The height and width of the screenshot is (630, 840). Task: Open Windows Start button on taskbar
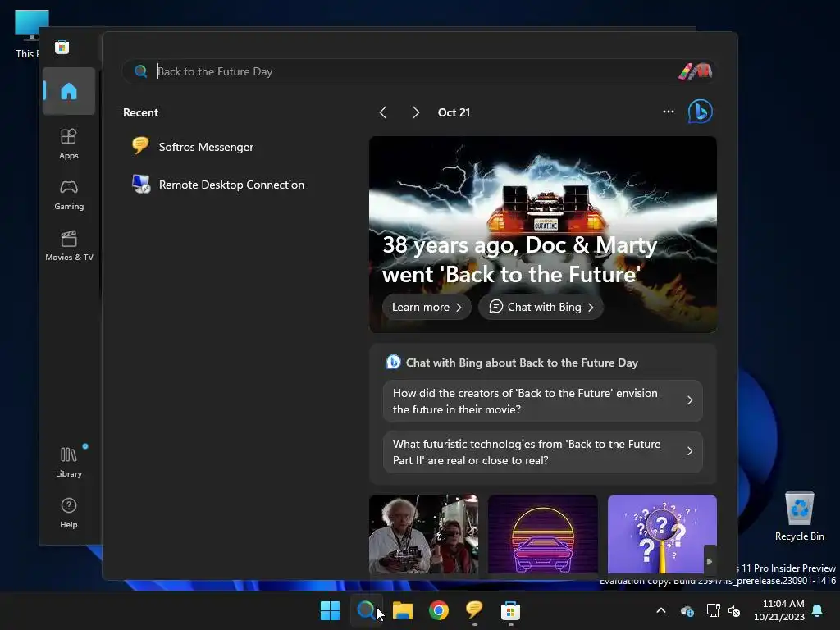pyautogui.click(x=330, y=610)
